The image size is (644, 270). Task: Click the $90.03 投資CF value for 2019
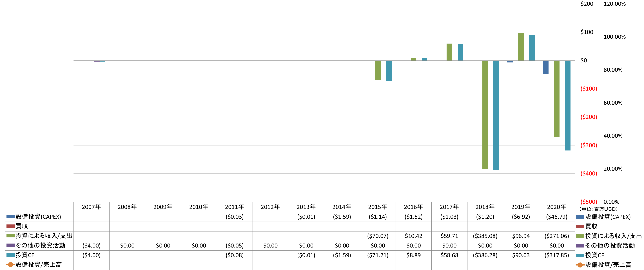(x=521, y=255)
